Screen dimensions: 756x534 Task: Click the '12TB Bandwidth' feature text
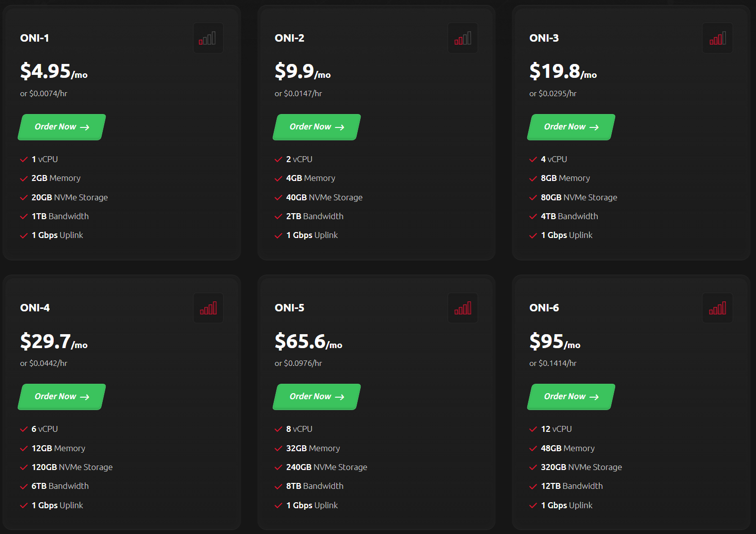point(572,486)
